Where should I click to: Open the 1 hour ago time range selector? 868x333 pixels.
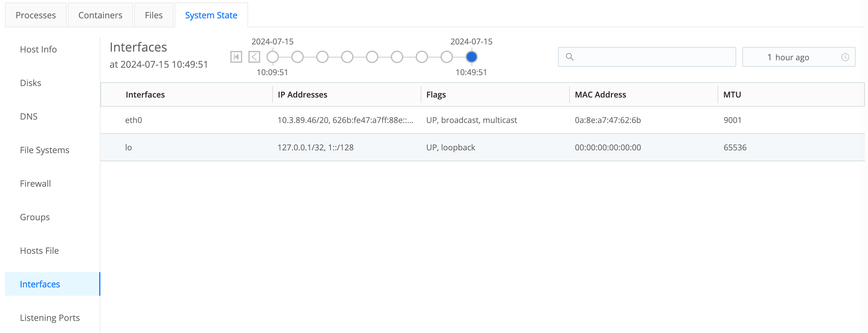788,57
